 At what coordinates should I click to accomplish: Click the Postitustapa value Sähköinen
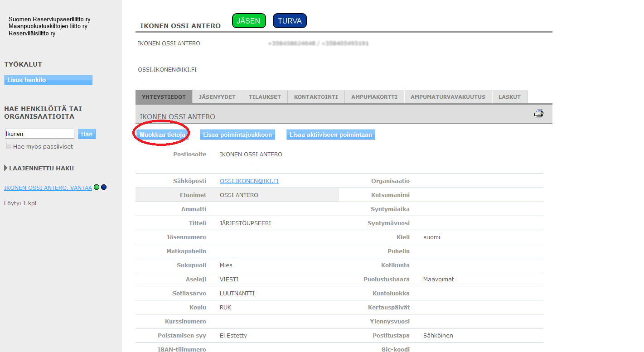click(438, 335)
